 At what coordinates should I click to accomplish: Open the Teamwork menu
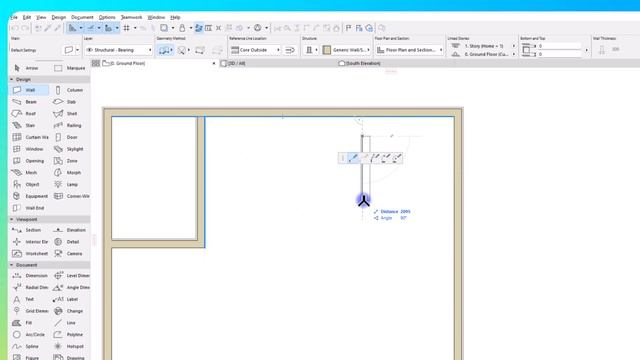pos(131,18)
